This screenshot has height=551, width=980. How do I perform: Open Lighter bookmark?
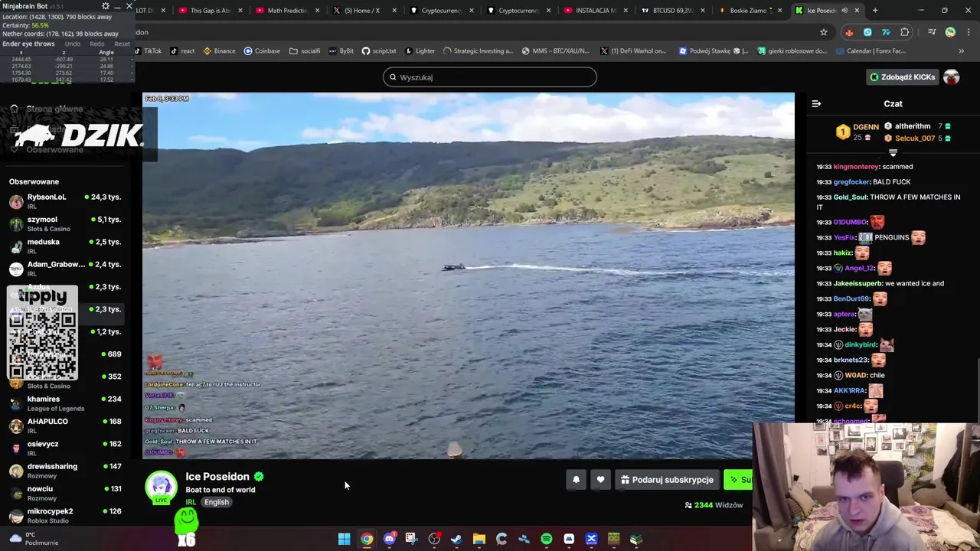420,51
